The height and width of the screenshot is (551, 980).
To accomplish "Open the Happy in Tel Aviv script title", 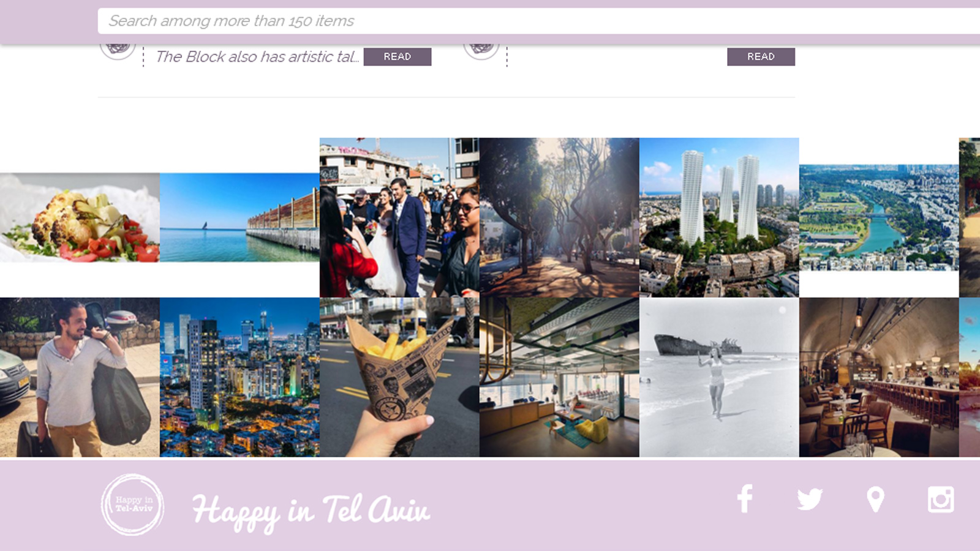I will (311, 511).
